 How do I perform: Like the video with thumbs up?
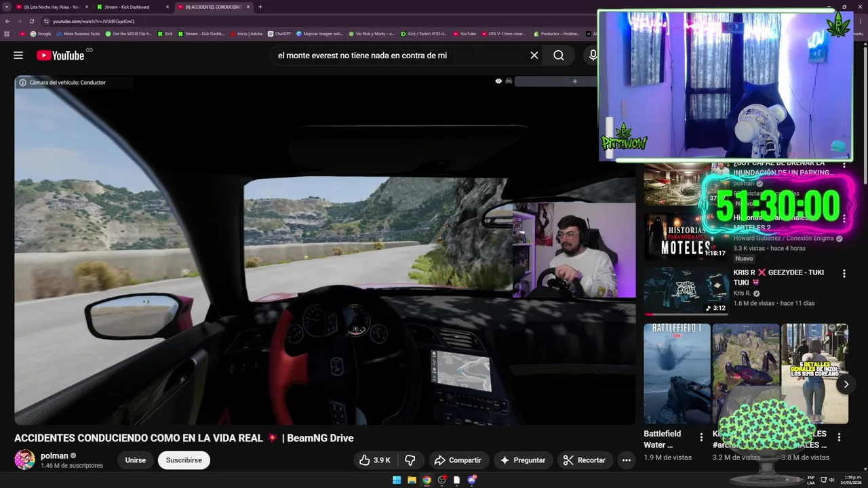point(375,460)
